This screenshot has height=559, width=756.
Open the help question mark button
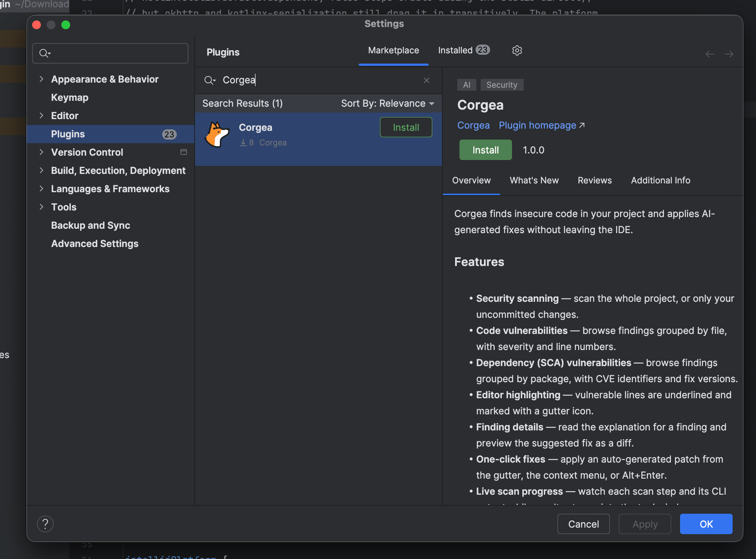pos(45,524)
